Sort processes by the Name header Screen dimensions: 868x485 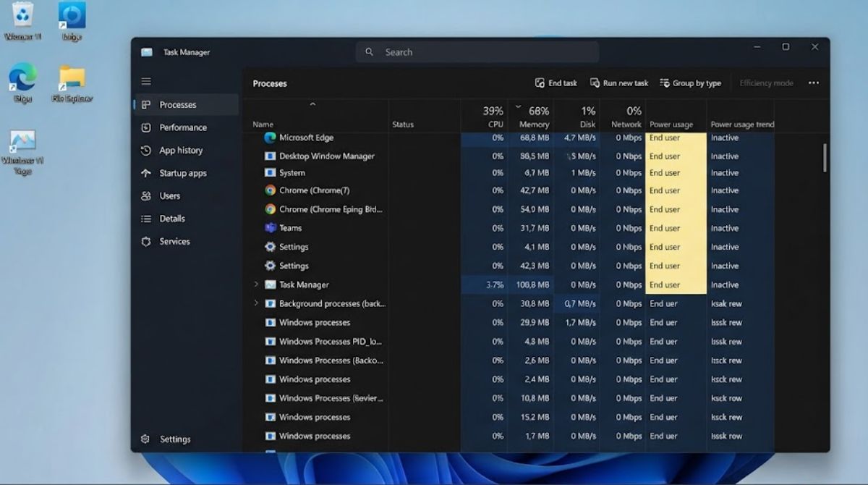click(x=263, y=125)
